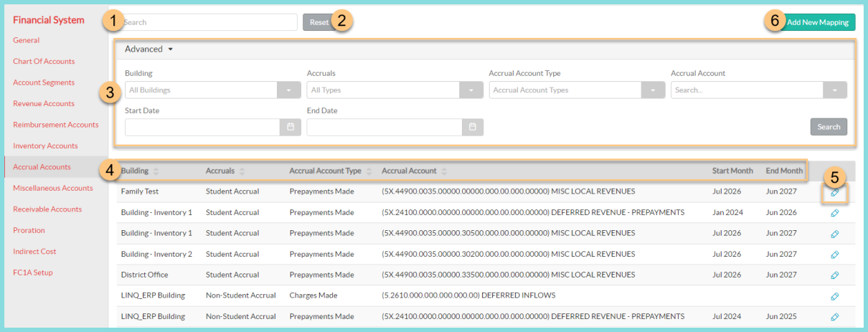
Task: Open the Start Date calendar picker
Action: (291, 127)
